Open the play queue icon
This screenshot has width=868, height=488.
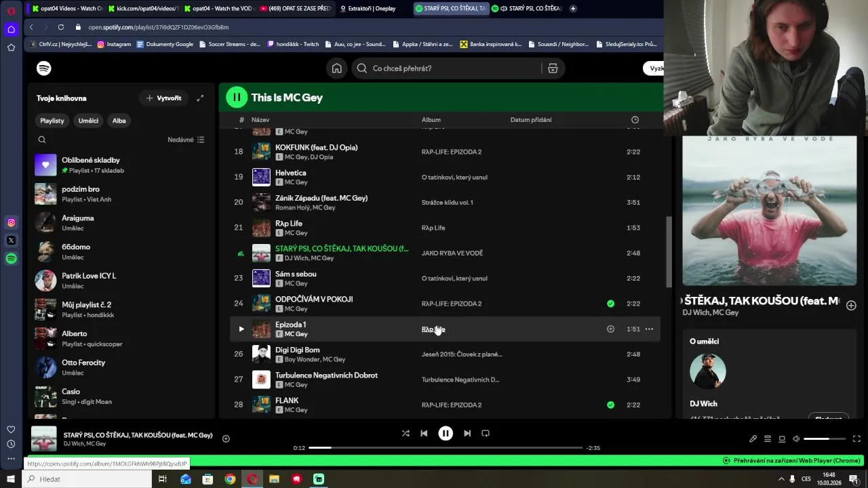[x=768, y=439]
